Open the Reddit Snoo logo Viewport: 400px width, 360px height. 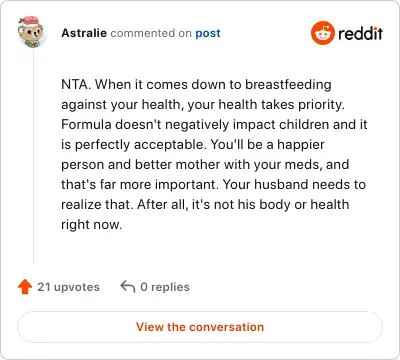click(322, 33)
